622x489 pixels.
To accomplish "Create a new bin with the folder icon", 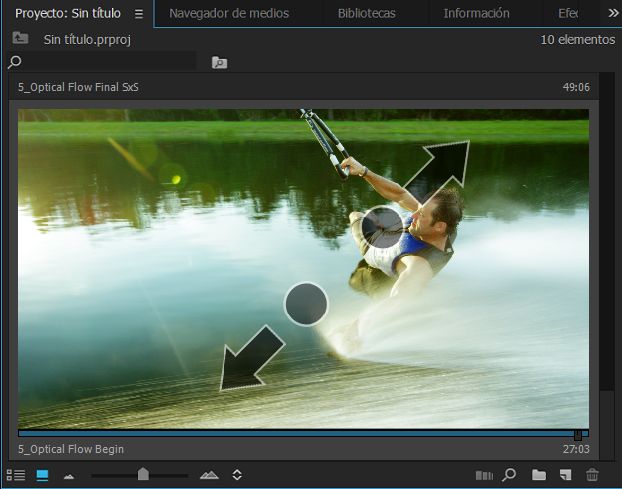I will [539, 474].
